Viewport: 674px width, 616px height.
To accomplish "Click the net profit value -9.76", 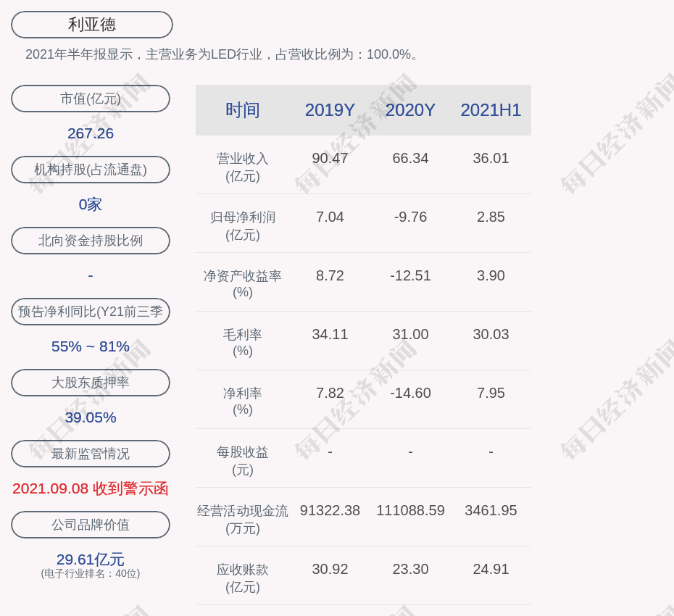I will [x=410, y=217].
